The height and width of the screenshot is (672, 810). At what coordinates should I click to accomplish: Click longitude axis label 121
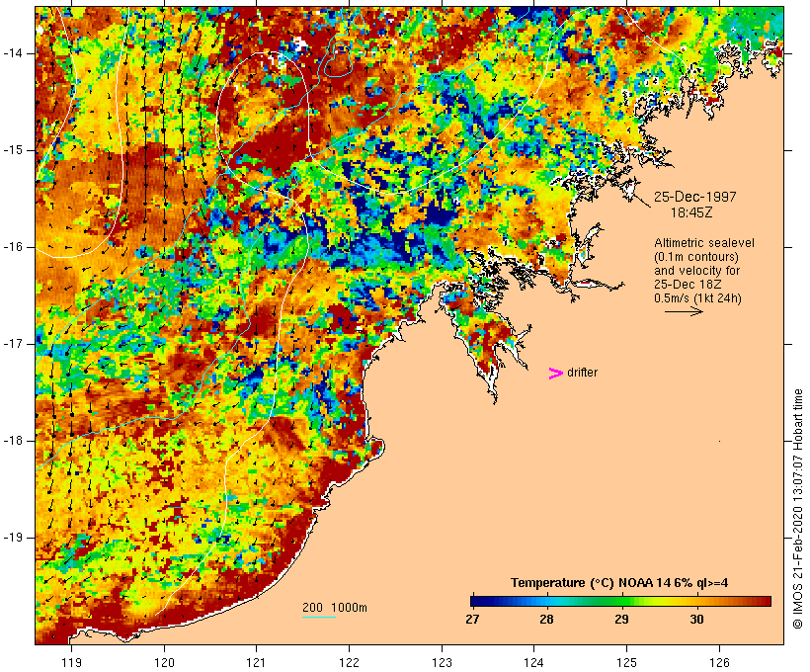click(256, 662)
